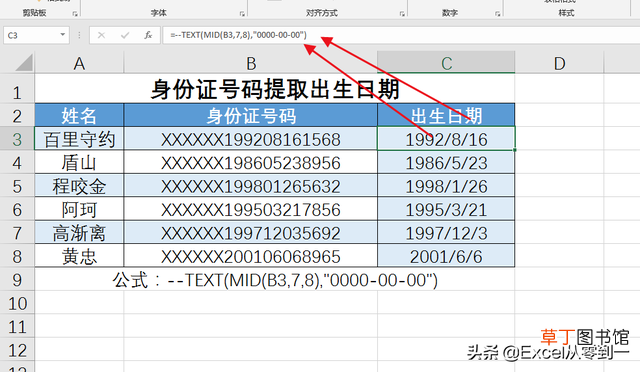Select row 6 header
640x372 pixels.
(x=17, y=209)
